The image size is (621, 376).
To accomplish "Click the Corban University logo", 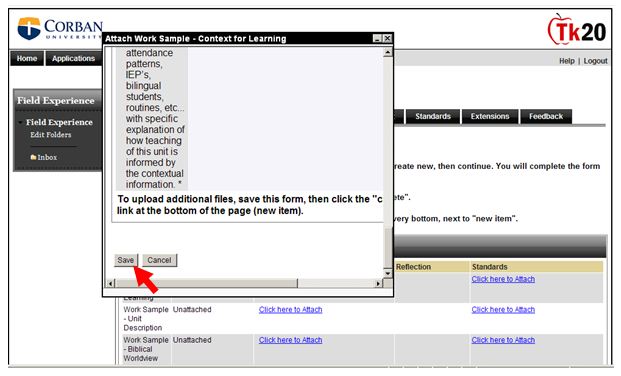I will (59, 28).
